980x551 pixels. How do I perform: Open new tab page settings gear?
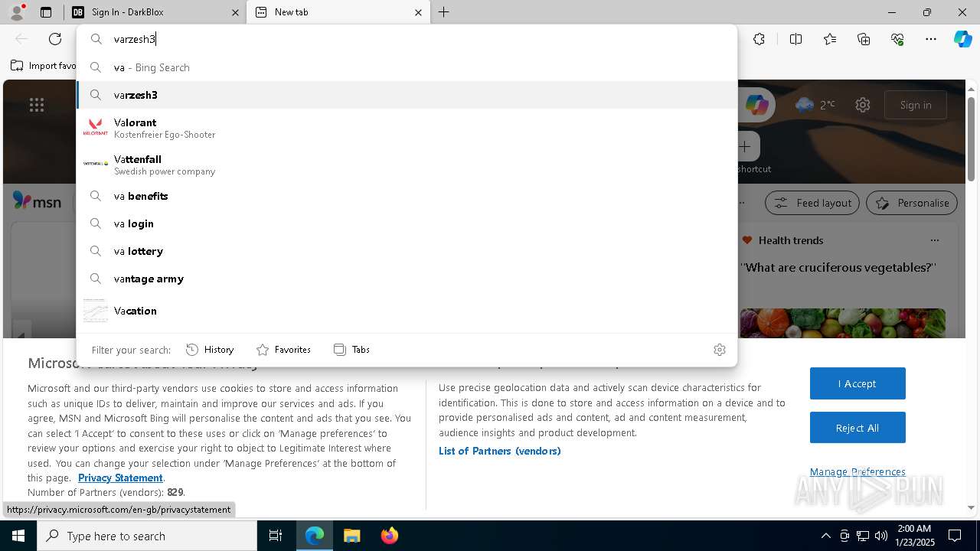click(863, 105)
